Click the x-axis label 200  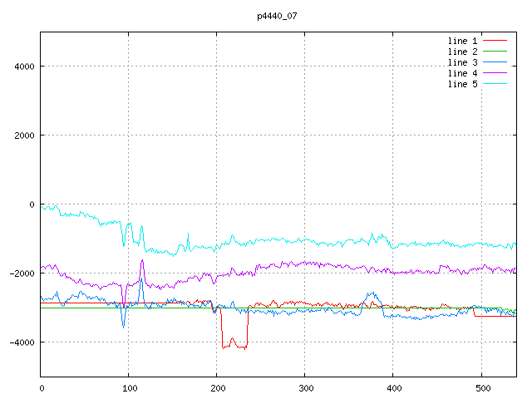218,388
